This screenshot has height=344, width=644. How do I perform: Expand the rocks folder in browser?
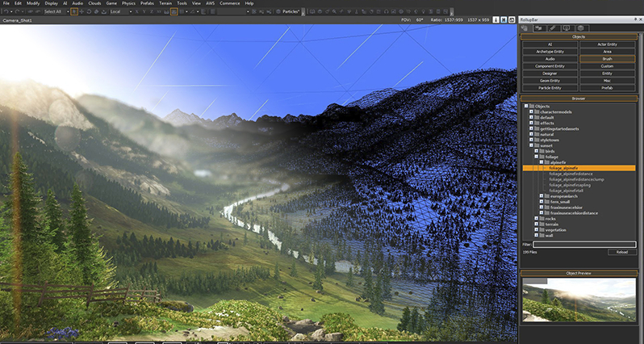(536, 218)
